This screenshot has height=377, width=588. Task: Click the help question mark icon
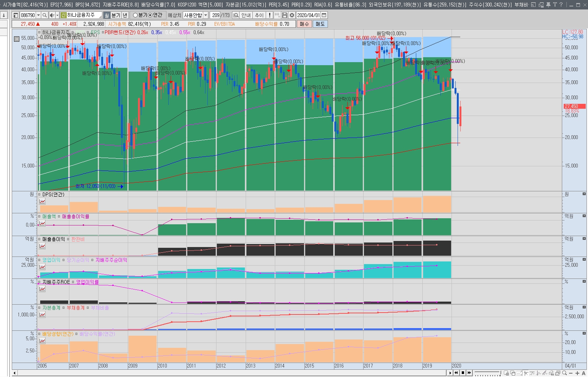(x=561, y=5)
